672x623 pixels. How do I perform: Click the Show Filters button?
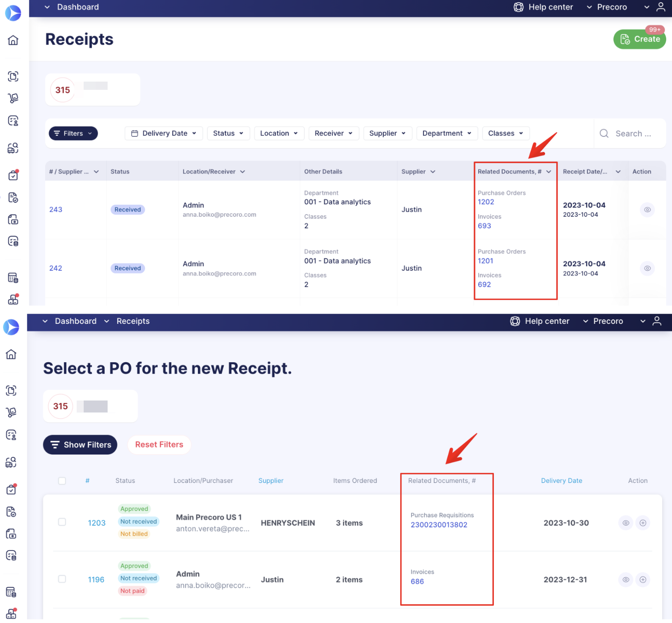[80, 445]
